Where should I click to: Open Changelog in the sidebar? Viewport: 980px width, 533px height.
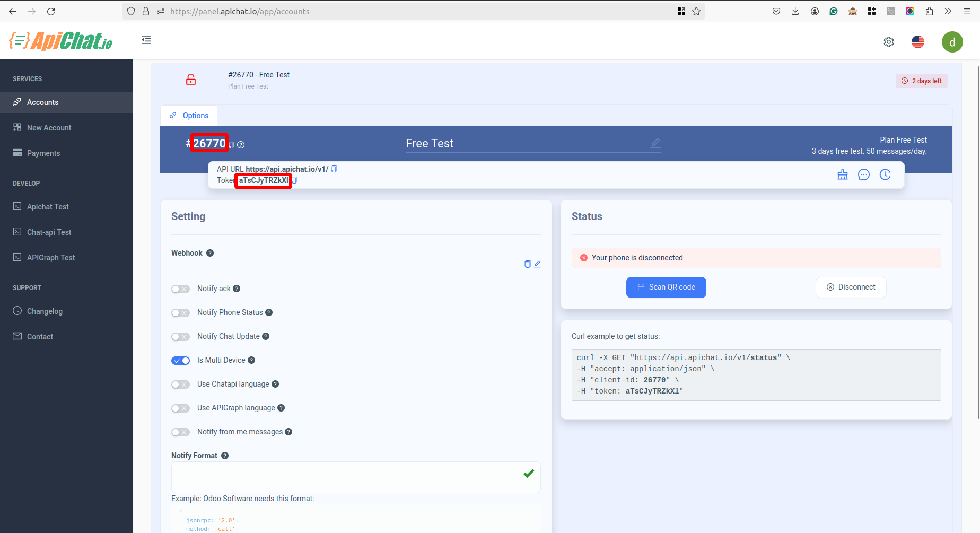click(x=66, y=311)
